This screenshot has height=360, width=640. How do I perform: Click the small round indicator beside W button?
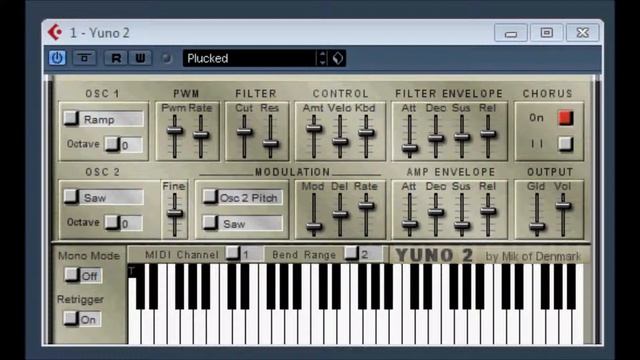166,58
